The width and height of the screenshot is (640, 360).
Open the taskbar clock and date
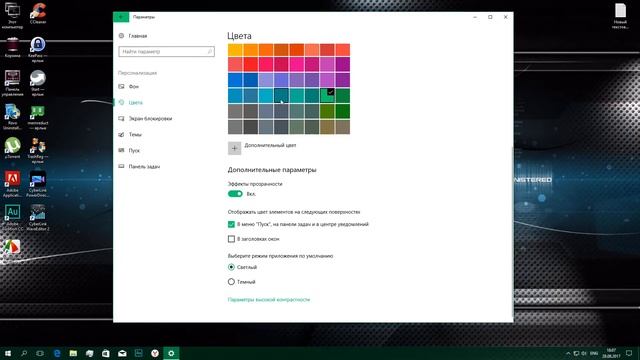pyautogui.click(x=611, y=353)
